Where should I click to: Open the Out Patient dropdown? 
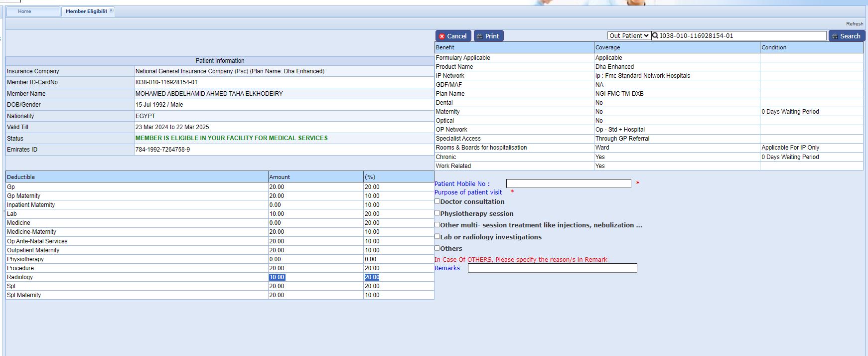(629, 36)
